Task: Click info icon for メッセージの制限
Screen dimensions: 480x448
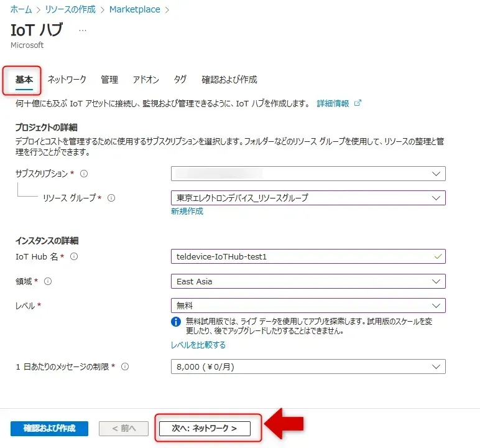Action: pyautogui.click(x=125, y=366)
